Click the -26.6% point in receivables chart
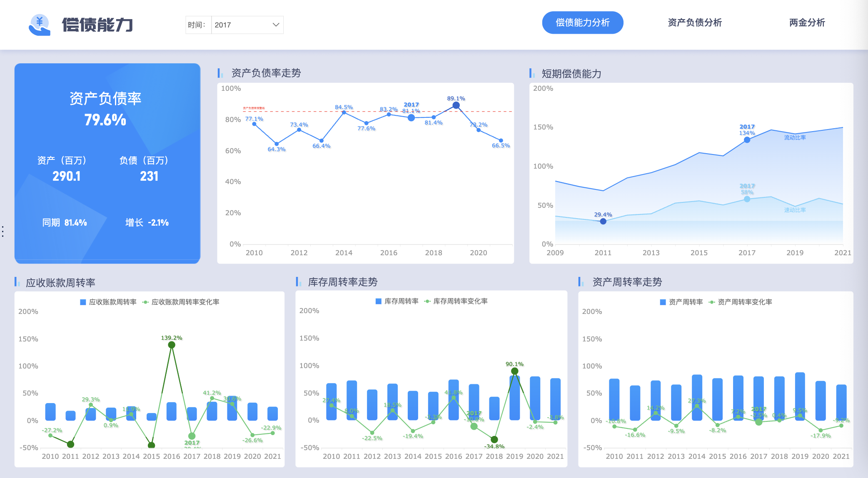Screen dimensions: 868x478 coord(252,435)
